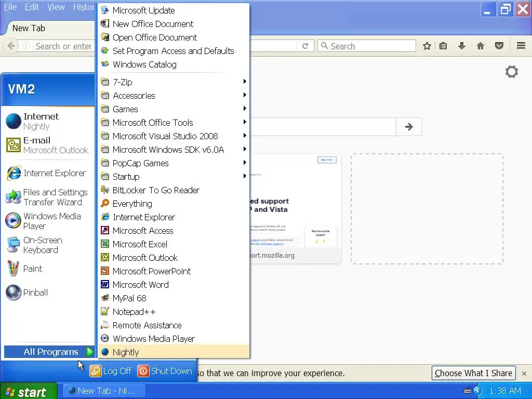Screen dimensions: 532x399
Task: Click the Microsoft PowerPoint icon
Action: [105, 271]
